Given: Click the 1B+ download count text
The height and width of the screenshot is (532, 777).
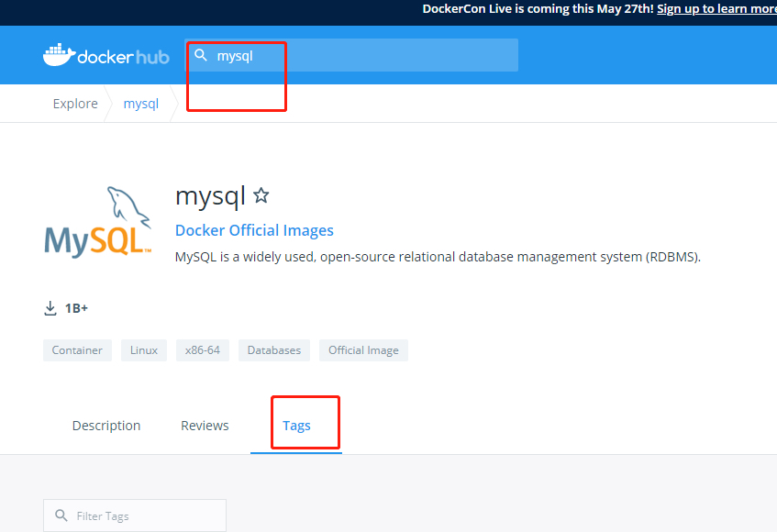Looking at the screenshot, I should click(76, 308).
